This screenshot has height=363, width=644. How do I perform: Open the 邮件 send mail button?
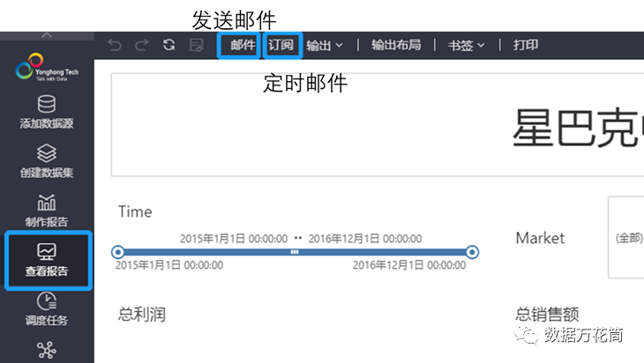click(x=243, y=45)
